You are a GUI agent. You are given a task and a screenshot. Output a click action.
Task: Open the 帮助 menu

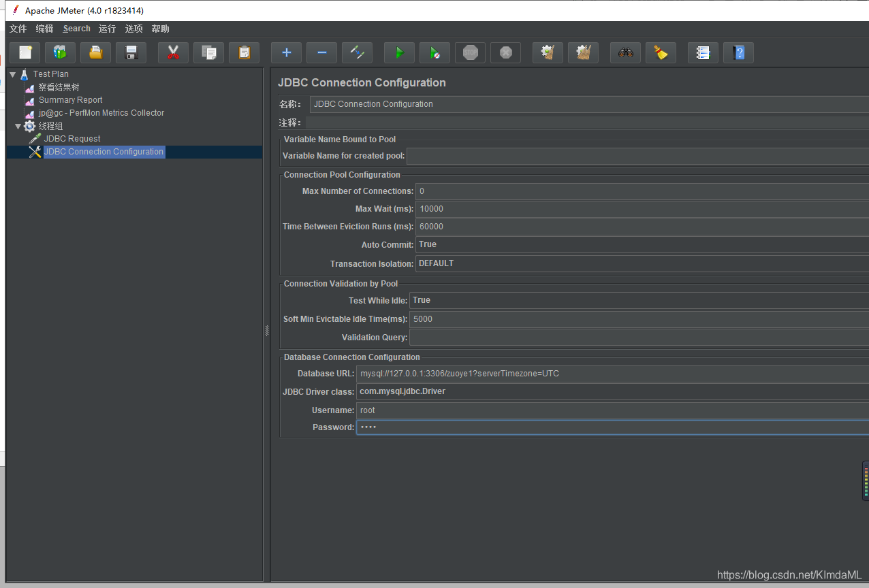point(161,29)
